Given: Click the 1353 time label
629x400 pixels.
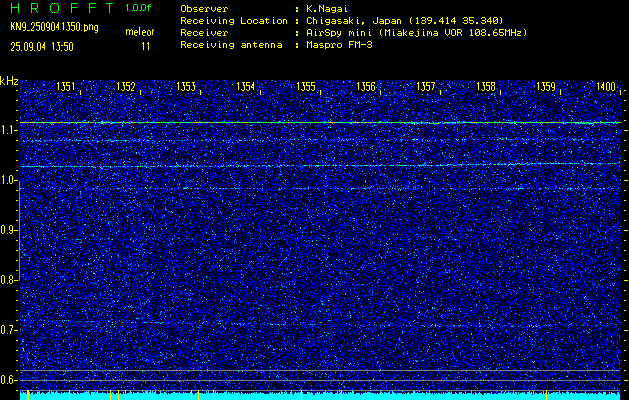Looking at the screenshot, I should click(x=186, y=87).
